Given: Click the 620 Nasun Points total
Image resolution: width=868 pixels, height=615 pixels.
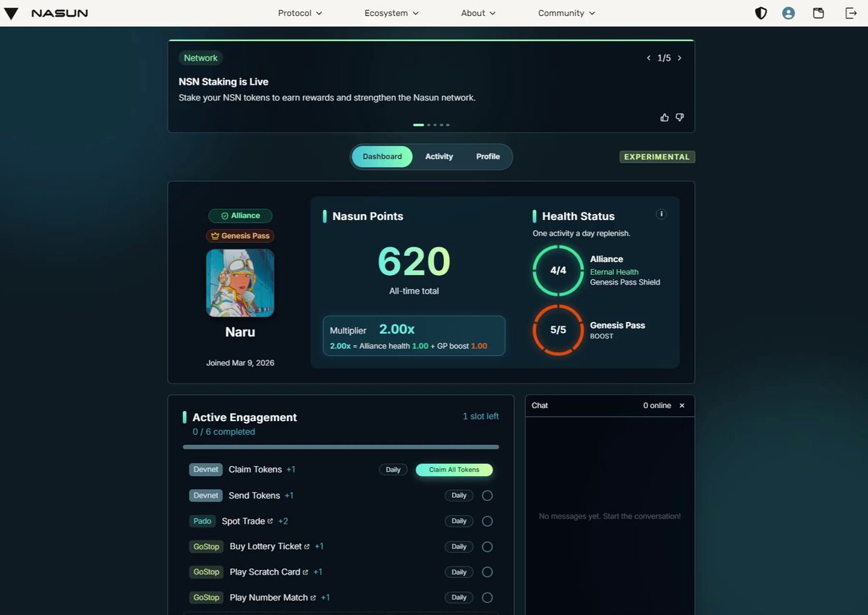Looking at the screenshot, I should pyautogui.click(x=414, y=261).
